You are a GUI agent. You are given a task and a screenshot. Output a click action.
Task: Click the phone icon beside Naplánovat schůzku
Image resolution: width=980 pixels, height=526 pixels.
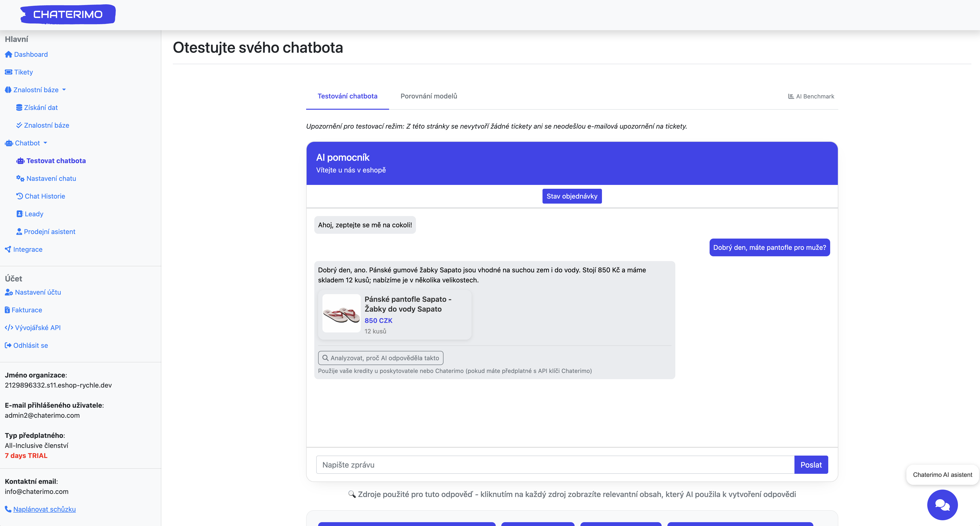(8, 509)
